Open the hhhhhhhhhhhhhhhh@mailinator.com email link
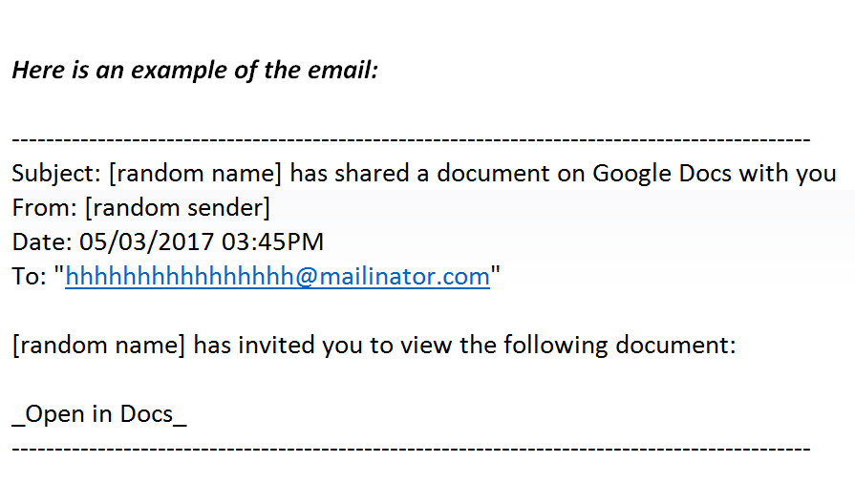The height and width of the screenshot is (504, 855). [278, 276]
